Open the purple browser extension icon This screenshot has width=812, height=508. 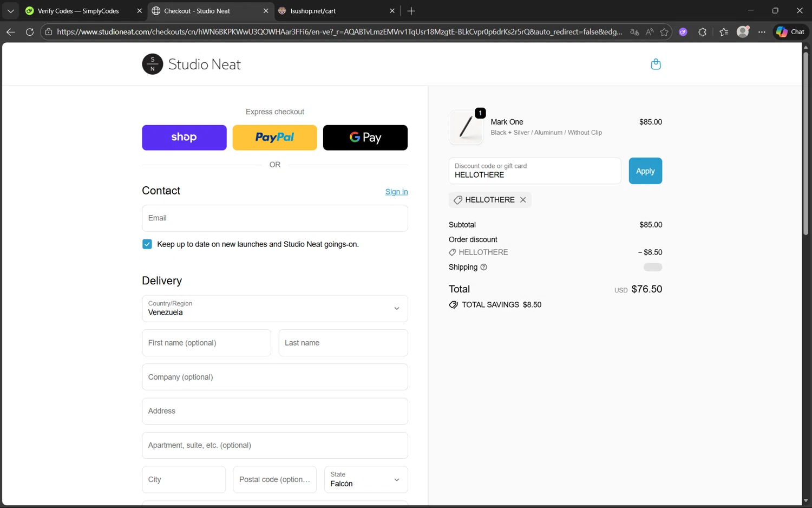[683, 32]
